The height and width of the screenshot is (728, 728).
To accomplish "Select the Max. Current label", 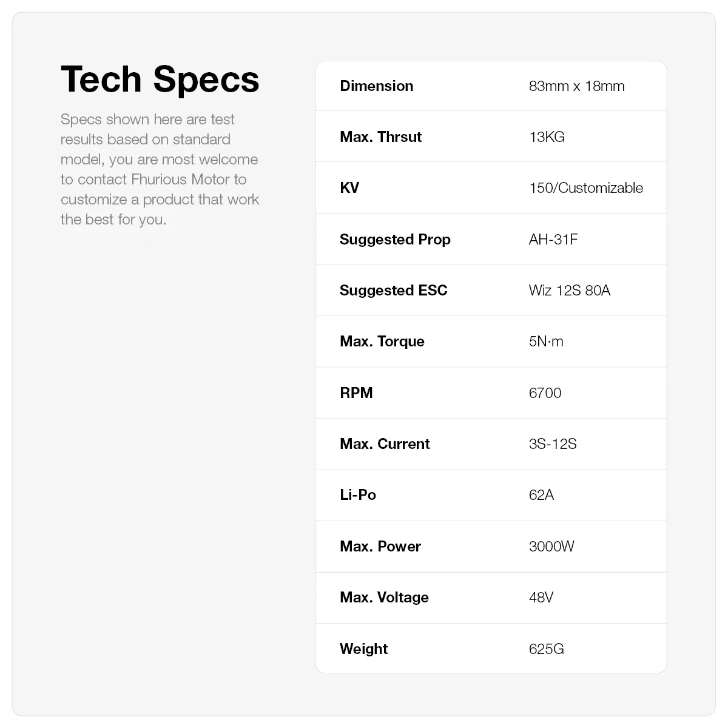I will pos(385,444).
